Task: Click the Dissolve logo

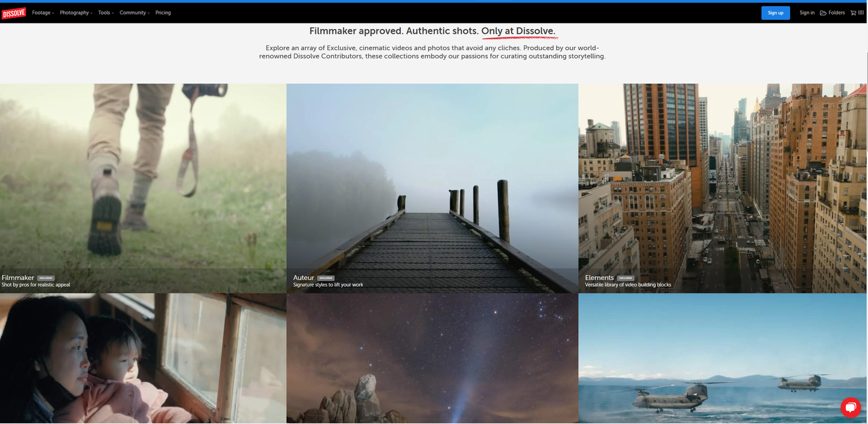Action: 14,13
